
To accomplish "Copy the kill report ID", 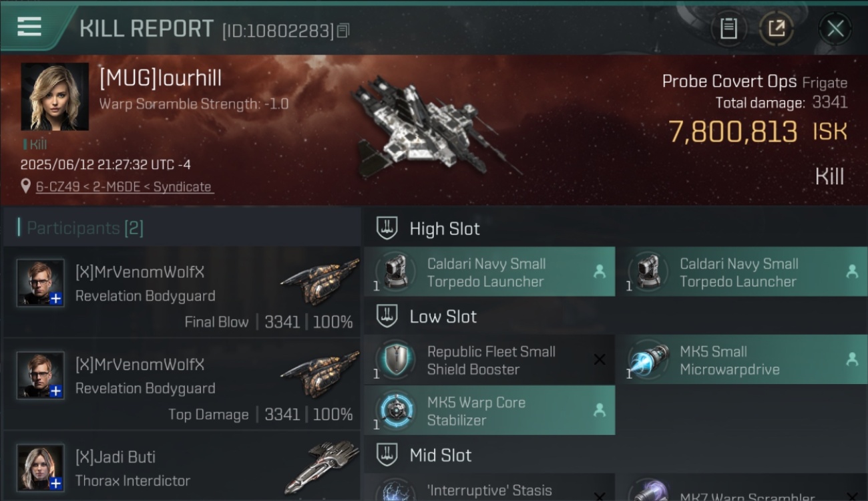I will click(x=343, y=31).
